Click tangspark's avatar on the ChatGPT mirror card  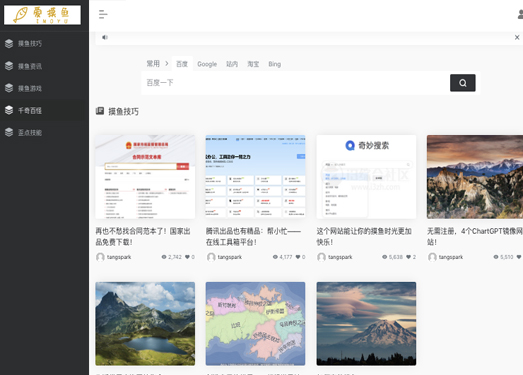[432, 257]
